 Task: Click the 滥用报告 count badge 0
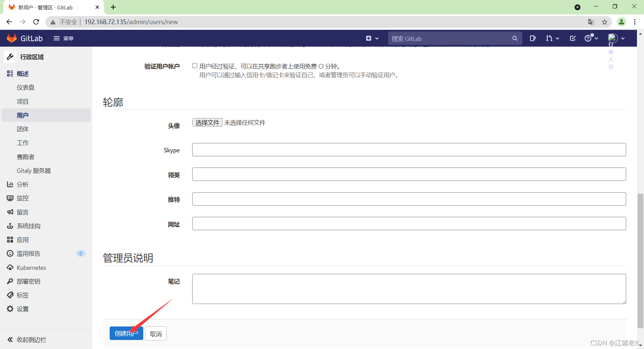pos(80,253)
